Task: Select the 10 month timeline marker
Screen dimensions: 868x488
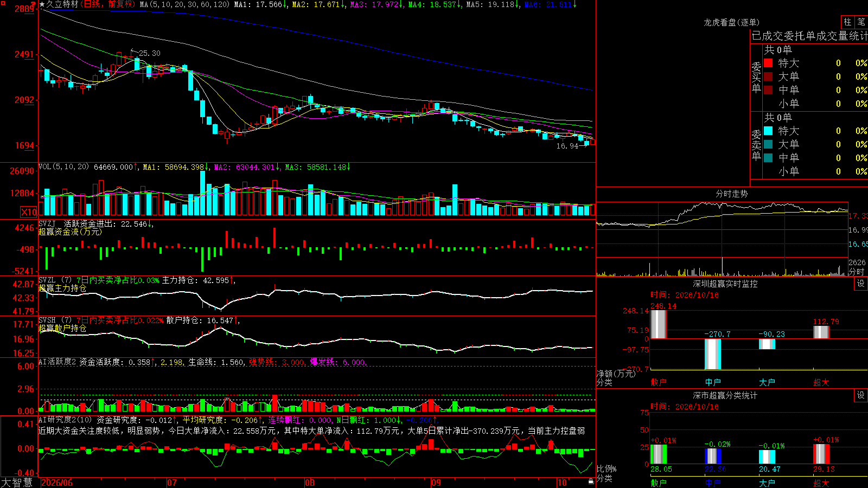Action: (562, 483)
